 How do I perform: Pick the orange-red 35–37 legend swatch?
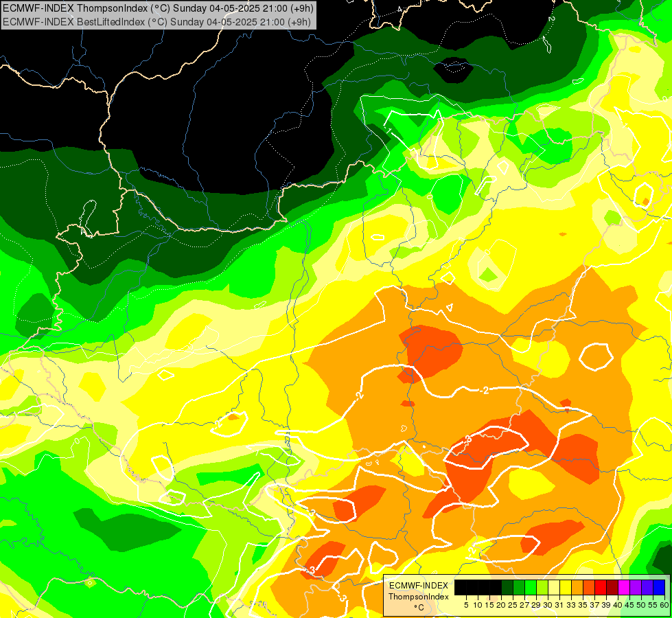pos(589,587)
